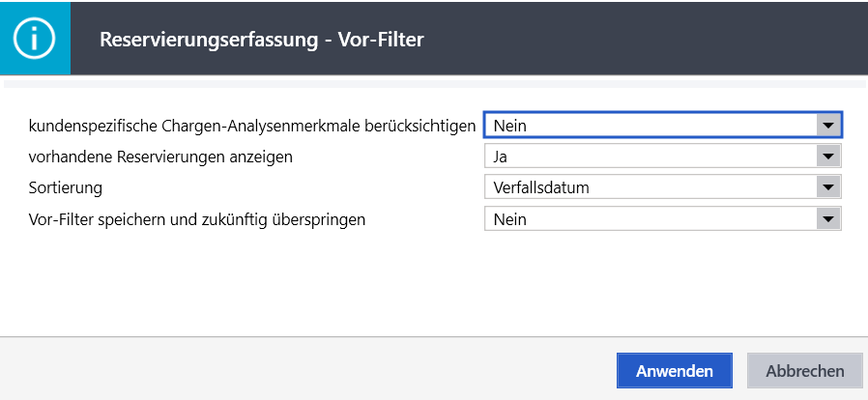Select the focused Nein field for Chargen-Analysenmerkmale
868x400 pixels.
pyautogui.click(x=650, y=125)
